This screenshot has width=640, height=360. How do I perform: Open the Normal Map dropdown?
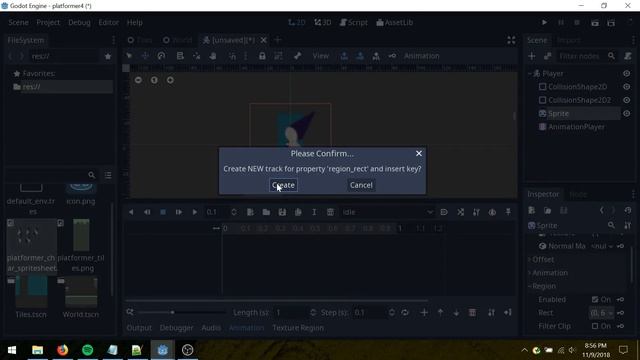pos(602,246)
